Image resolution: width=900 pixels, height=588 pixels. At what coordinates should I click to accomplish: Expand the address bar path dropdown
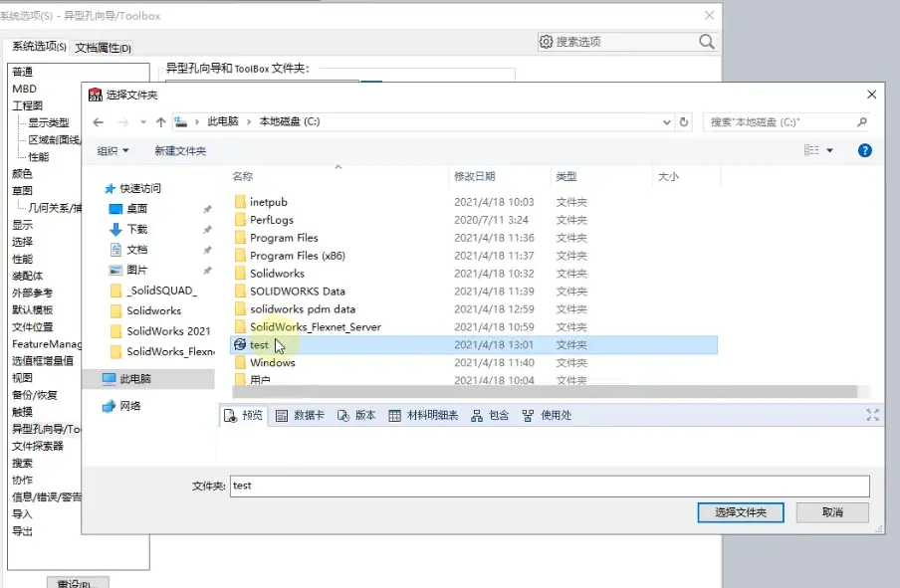click(x=666, y=122)
